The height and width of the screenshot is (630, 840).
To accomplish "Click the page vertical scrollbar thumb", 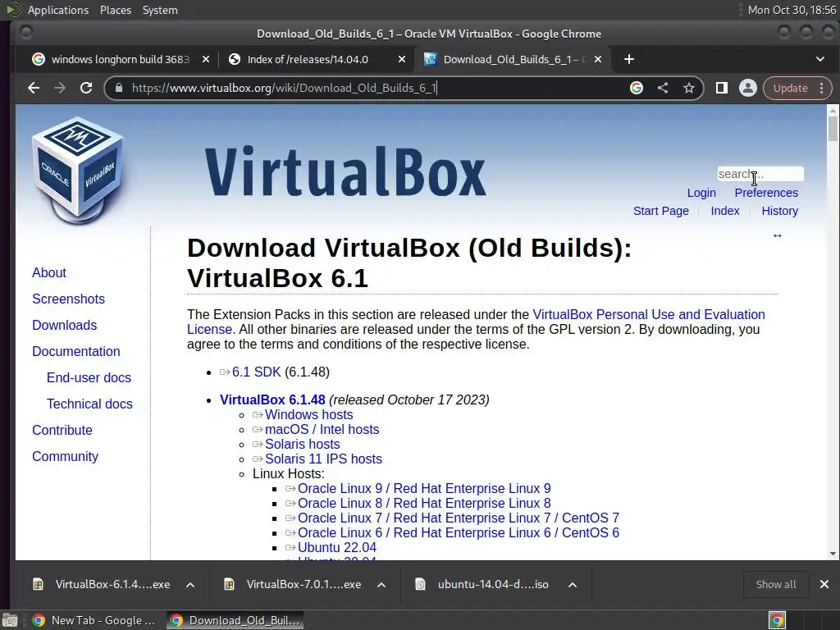I will pos(833,129).
